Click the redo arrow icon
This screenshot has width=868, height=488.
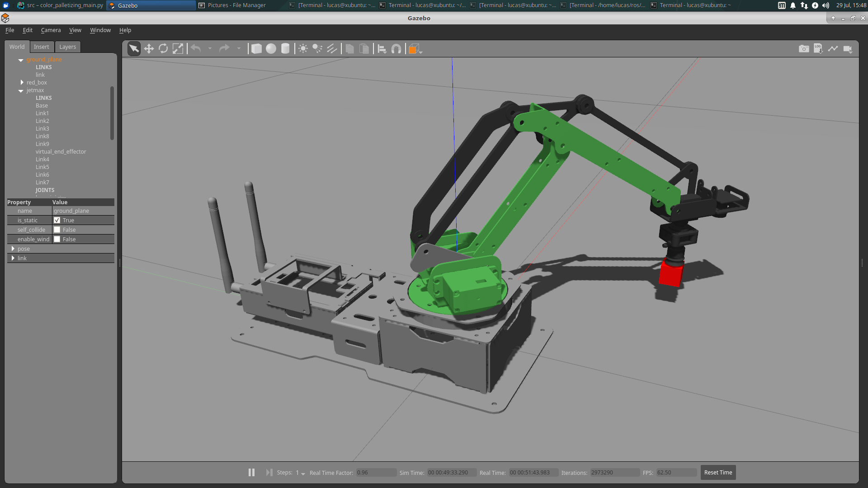(224, 48)
